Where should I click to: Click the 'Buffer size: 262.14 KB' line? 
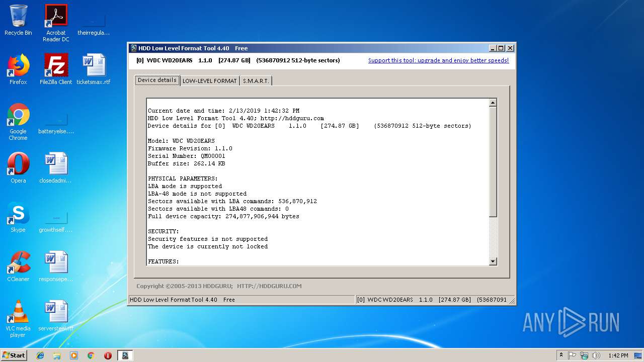pos(187,163)
